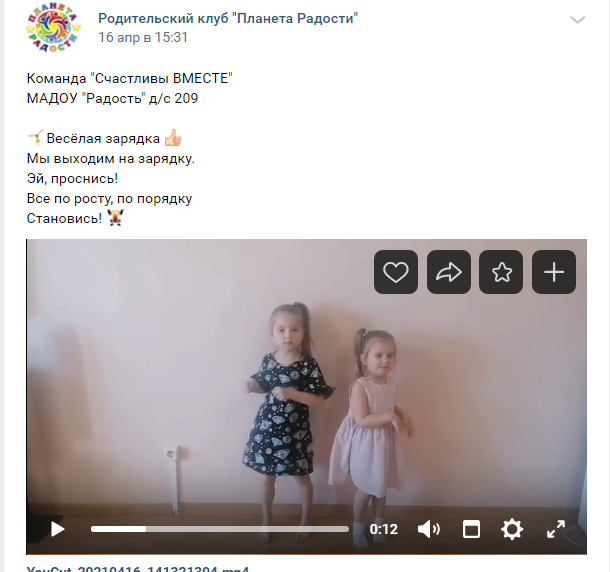
Task: Add video to my videos with plus icon
Action: click(554, 272)
